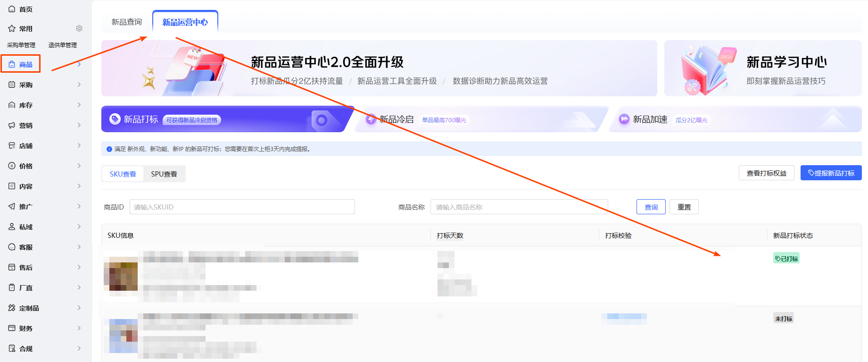Expand the 推广 menu chevron
868x362 pixels.
(79, 207)
